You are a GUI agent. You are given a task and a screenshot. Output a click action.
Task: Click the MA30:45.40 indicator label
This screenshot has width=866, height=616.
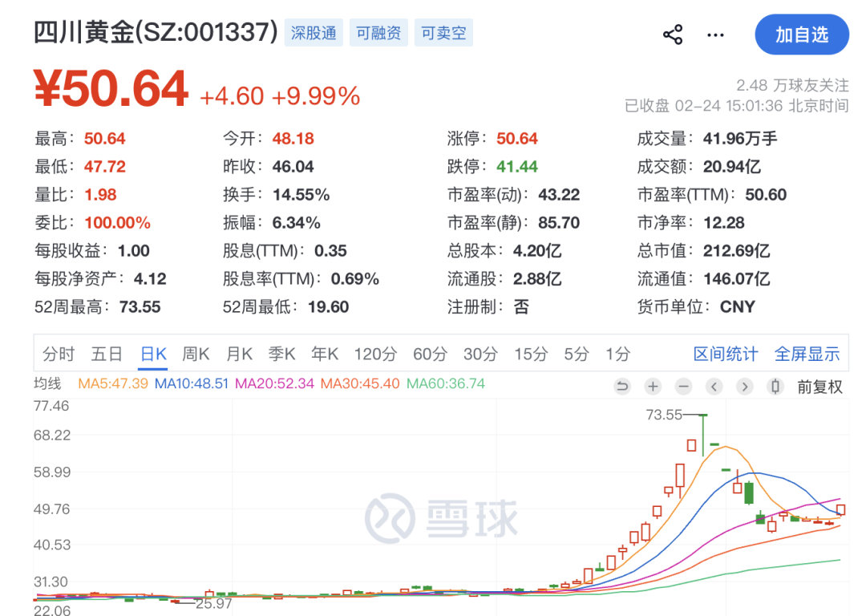[x=359, y=383]
